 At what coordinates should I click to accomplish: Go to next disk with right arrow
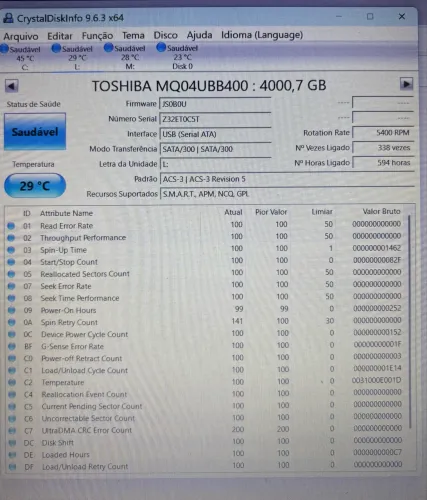[406, 84]
